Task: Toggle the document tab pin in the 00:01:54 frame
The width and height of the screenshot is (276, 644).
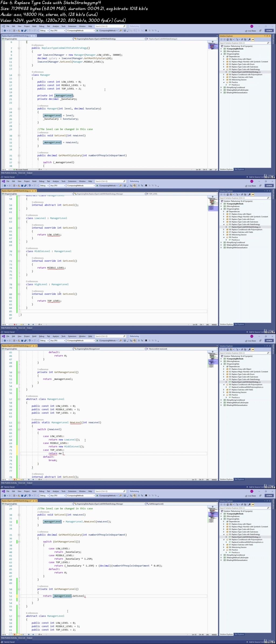Action: tap(33, 36)
